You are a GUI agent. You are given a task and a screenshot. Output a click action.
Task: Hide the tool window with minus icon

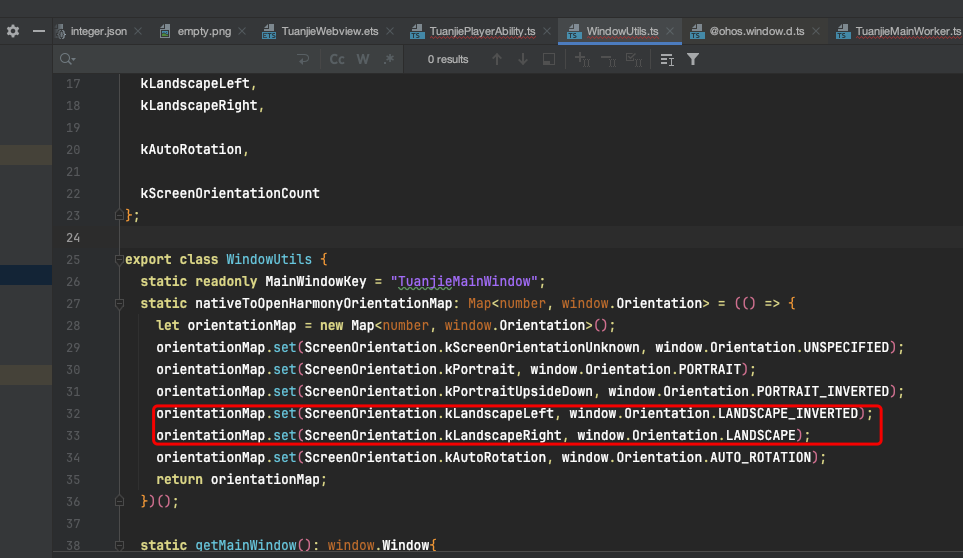pyautogui.click(x=39, y=31)
